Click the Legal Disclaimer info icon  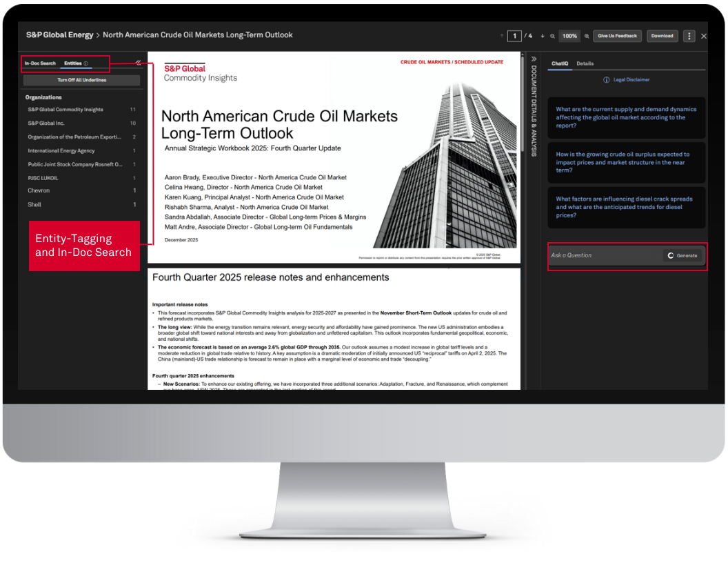pos(606,80)
